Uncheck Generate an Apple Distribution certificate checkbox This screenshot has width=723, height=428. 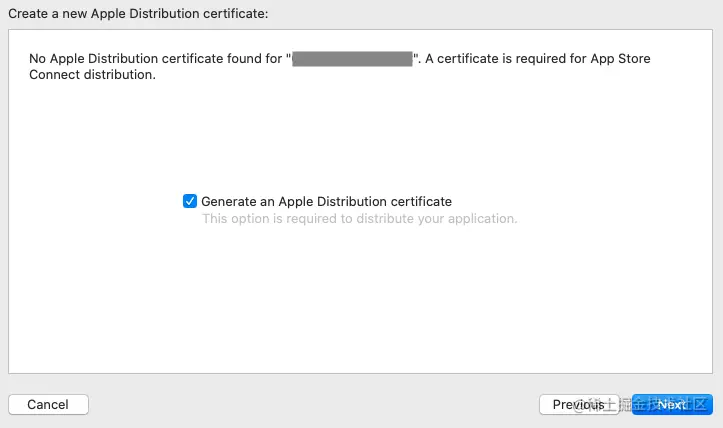coord(190,201)
